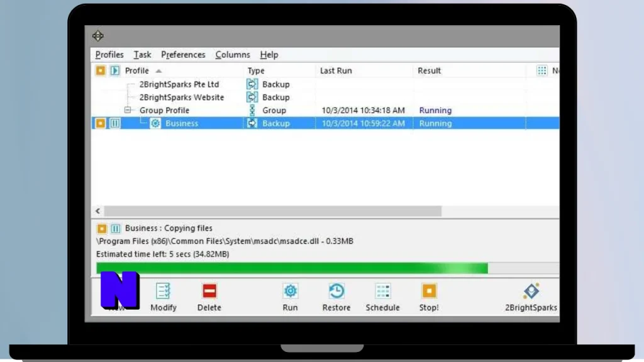Image resolution: width=644 pixels, height=362 pixels.
Task: Click the msadce.dll file path text
Action: point(225,241)
